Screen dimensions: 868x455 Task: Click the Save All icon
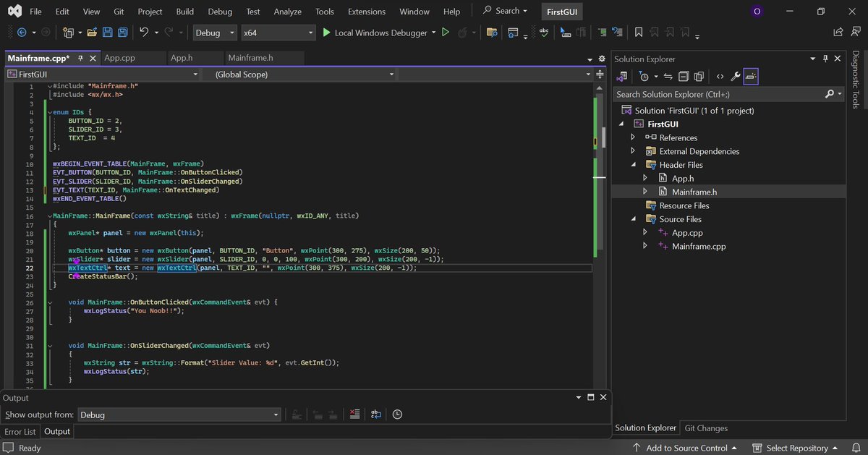click(x=123, y=33)
